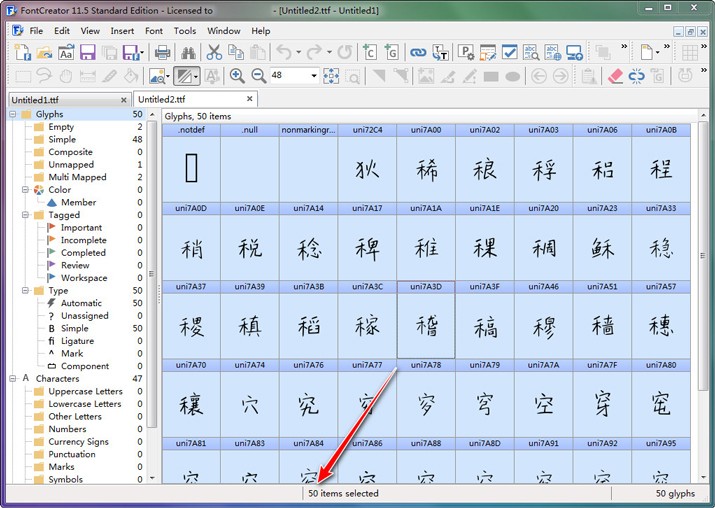
Task: Click the purple Save floppy icon
Action: click(88, 52)
